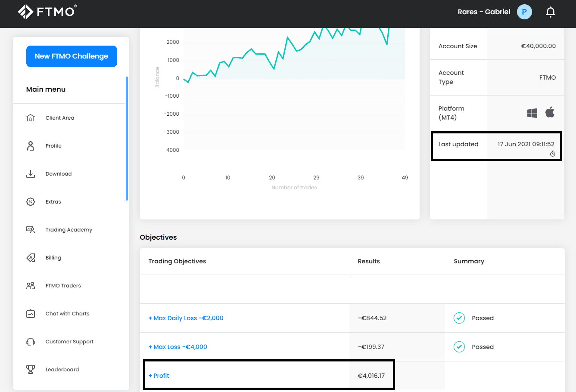Click the Last updated timer icon
576x392 pixels.
[x=552, y=154]
